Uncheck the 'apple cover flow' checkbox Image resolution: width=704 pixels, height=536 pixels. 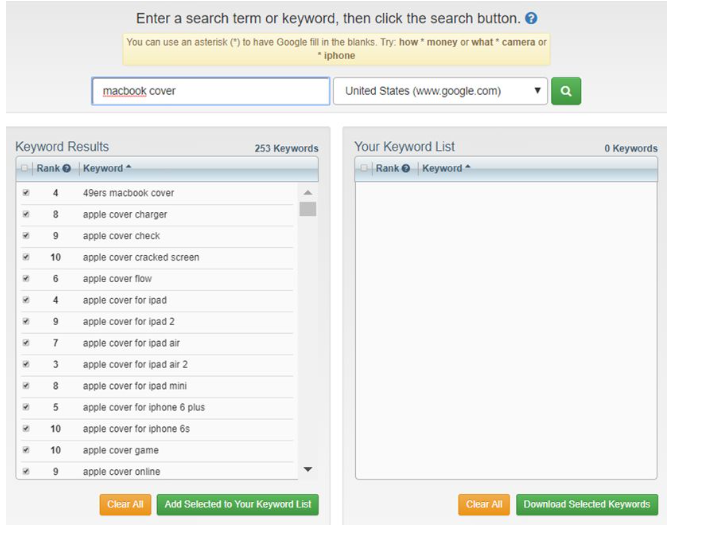[26, 278]
